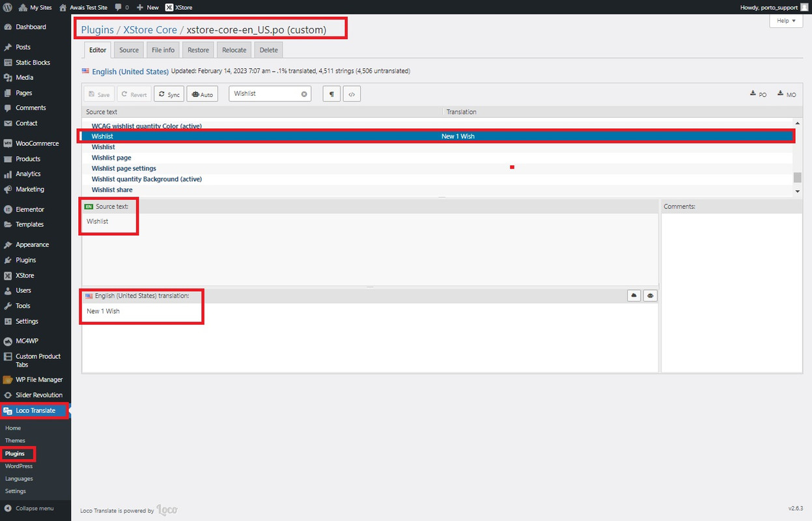Download the PO file
This screenshot has width=812, height=521.
pos(759,94)
